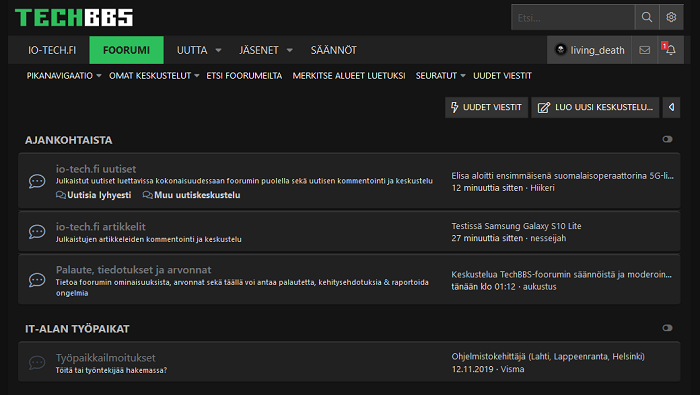
Task: Open the Uutisia lyhyesti subforum
Action: tap(99, 195)
